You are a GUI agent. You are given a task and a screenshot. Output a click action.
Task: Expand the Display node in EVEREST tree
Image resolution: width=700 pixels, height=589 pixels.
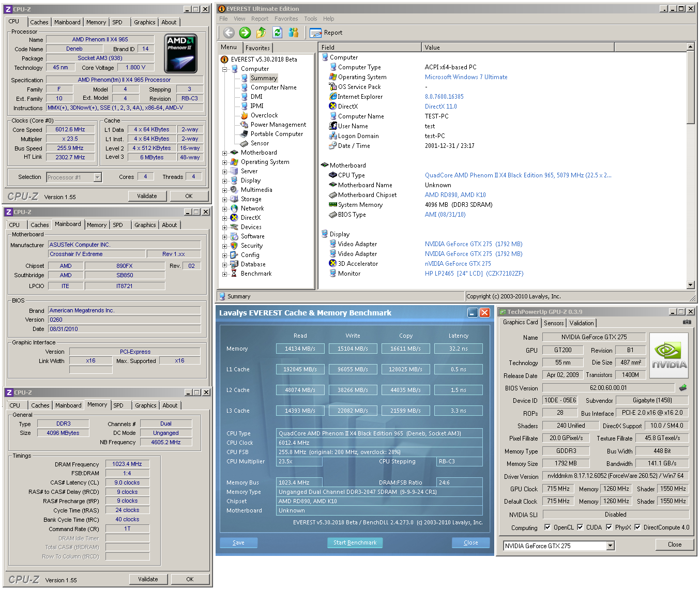click(225, 181)
